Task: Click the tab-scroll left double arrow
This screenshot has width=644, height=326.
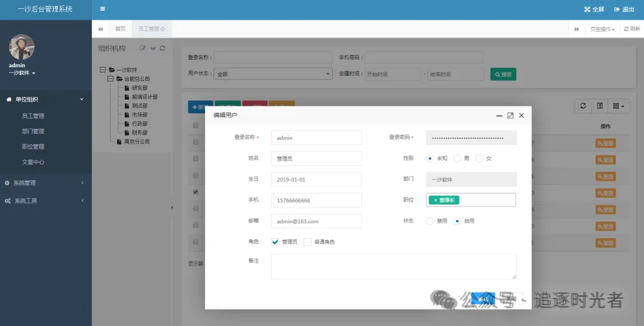Action: (100, 29)
